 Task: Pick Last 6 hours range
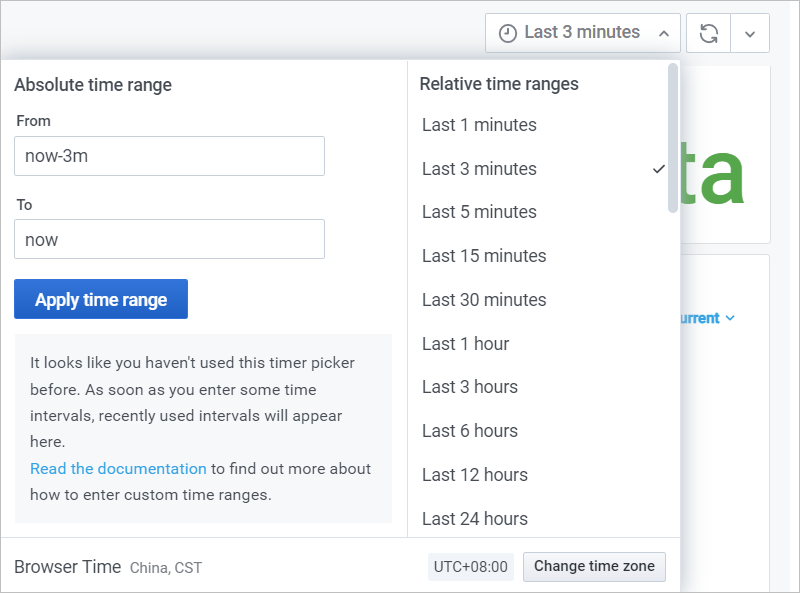click(470, 431)
